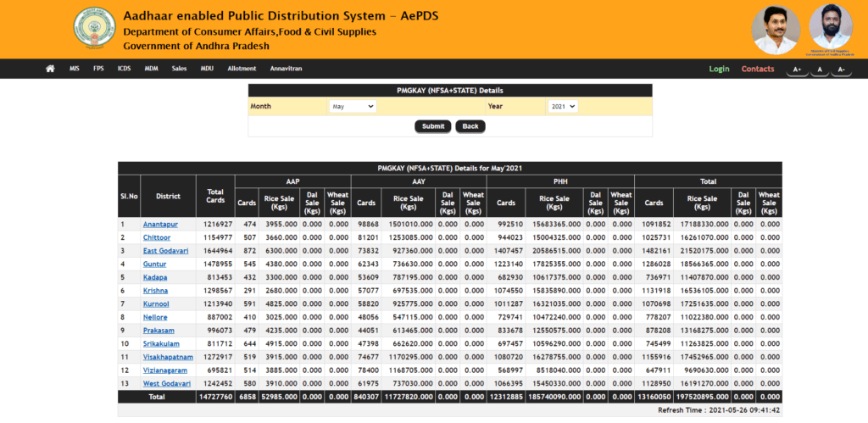
Task: Click the Total Cards column header
Action: pos(215,196)
